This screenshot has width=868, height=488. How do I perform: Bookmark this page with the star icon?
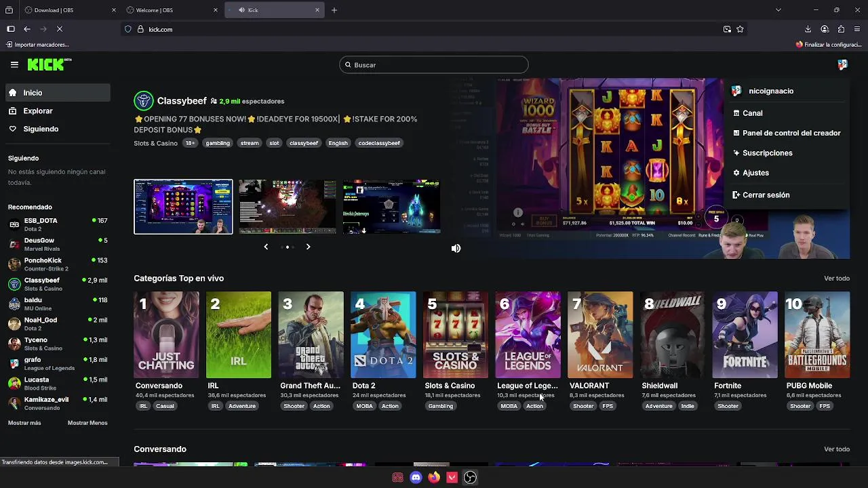[740, 29]
